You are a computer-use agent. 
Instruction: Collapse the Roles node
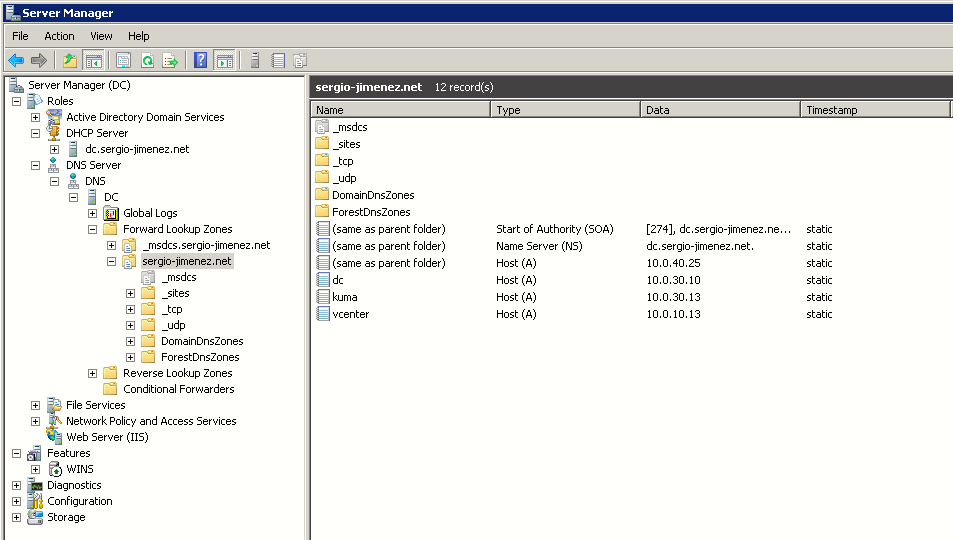(x=16, y=101)
